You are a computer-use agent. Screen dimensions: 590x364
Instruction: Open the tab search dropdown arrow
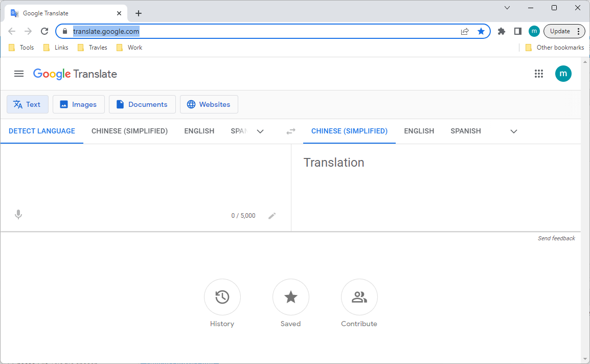[x=507, y=8]
